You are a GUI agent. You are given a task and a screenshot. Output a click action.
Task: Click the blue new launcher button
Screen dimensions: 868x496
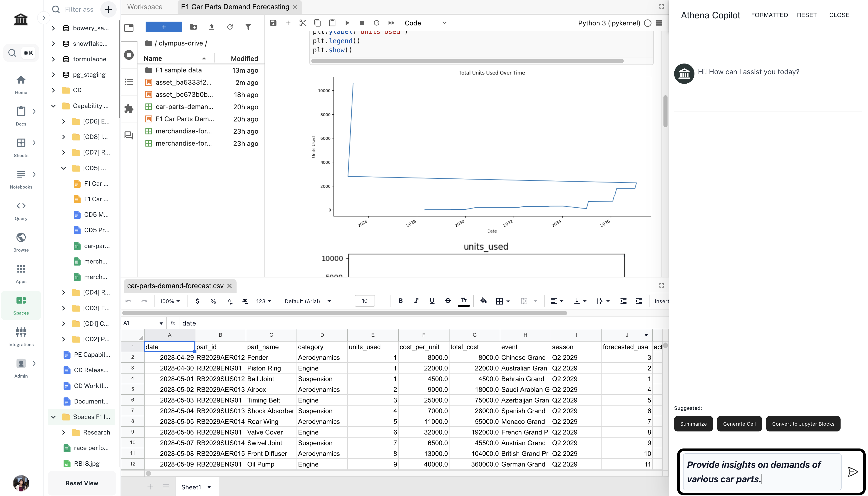[x=164, y=27]
